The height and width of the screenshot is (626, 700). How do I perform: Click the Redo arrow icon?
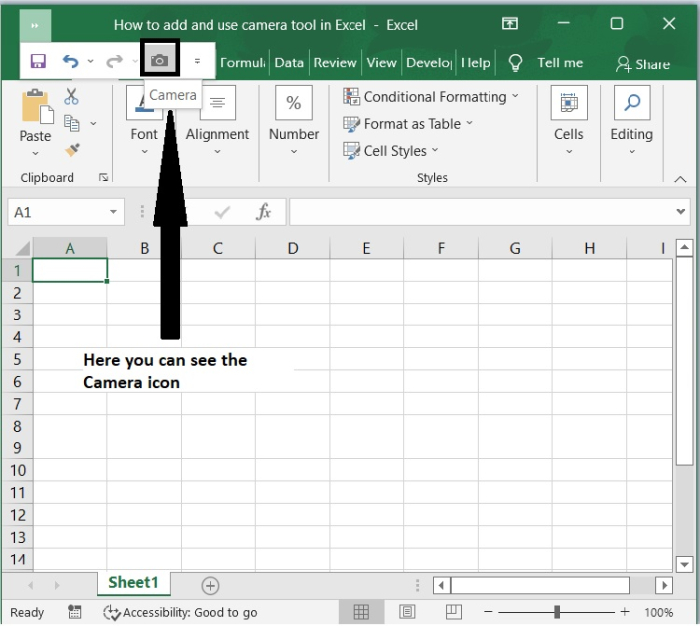(114, 61)
